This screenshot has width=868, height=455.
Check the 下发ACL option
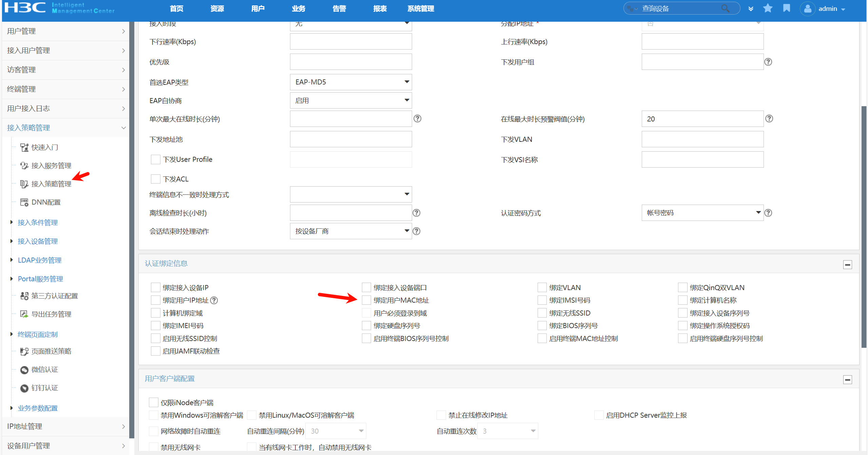[x=156, y=179]
